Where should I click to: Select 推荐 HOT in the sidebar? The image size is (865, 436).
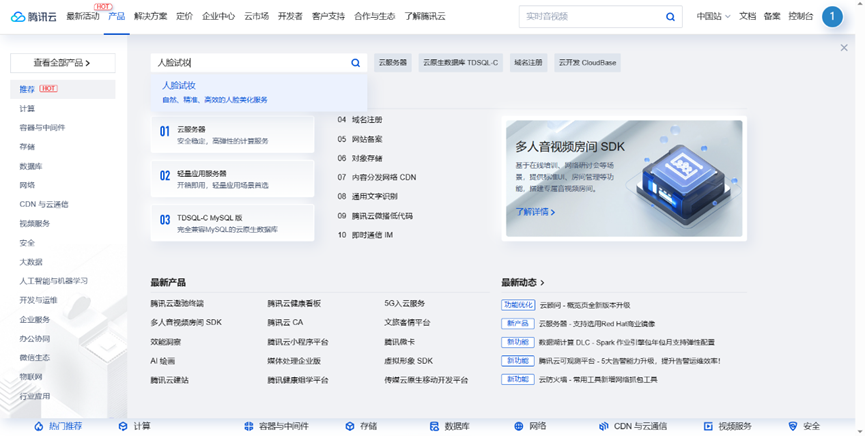pos(63,89)
